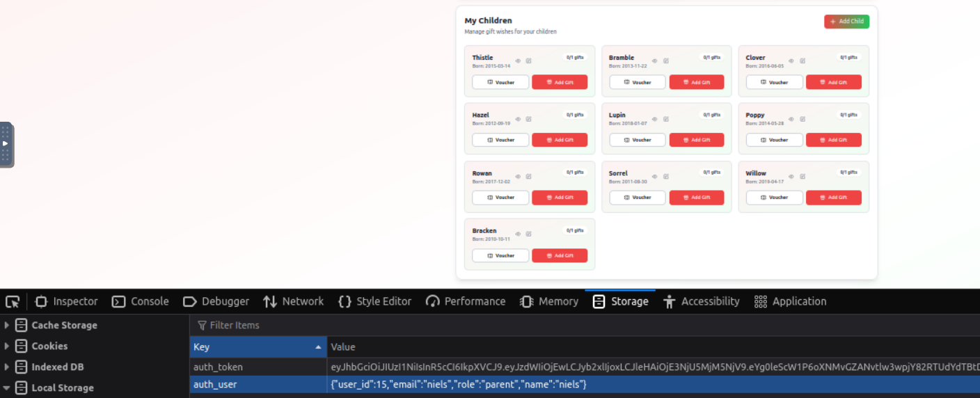Toggle the eye icon next to Clover
Image resolution: width=980 pixels, height=398 pixels.
point(792,61)
